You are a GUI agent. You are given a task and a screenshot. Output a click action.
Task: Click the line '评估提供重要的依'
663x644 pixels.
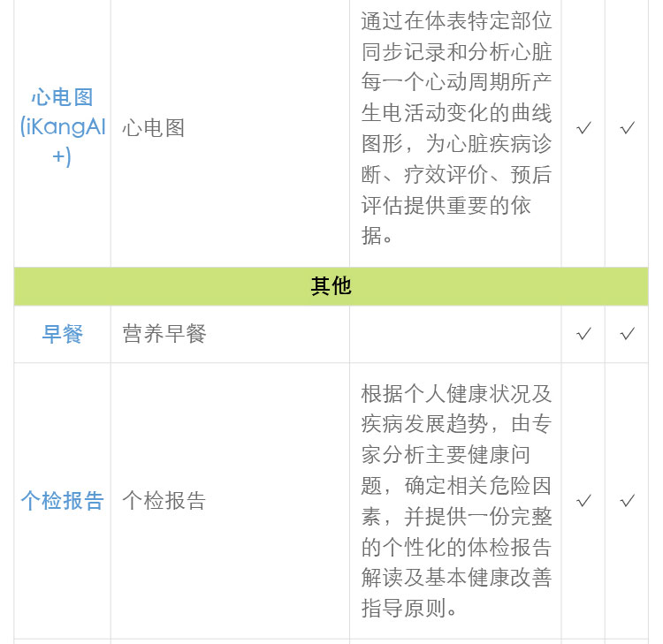tap(446, 205)
